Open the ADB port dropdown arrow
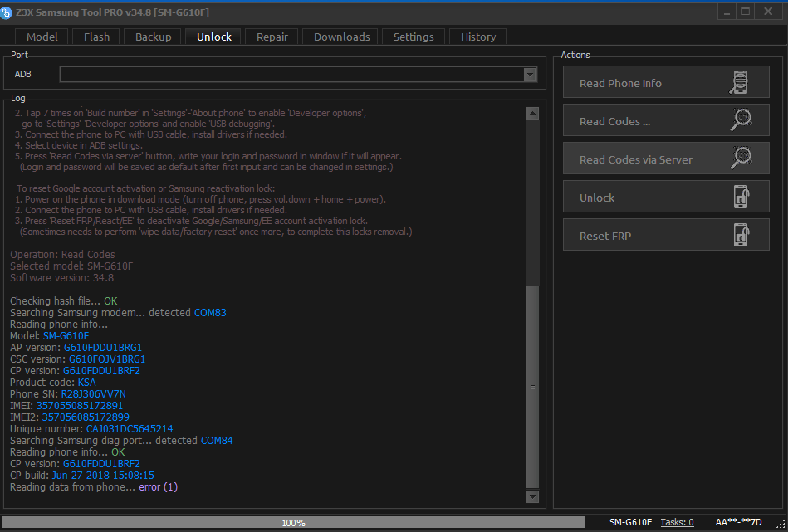Screen dimensions: 788x532 click(x=529, y=75)
